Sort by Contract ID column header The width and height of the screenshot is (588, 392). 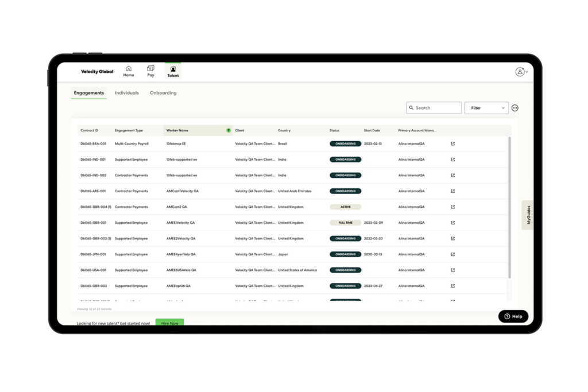pos(89,130)
